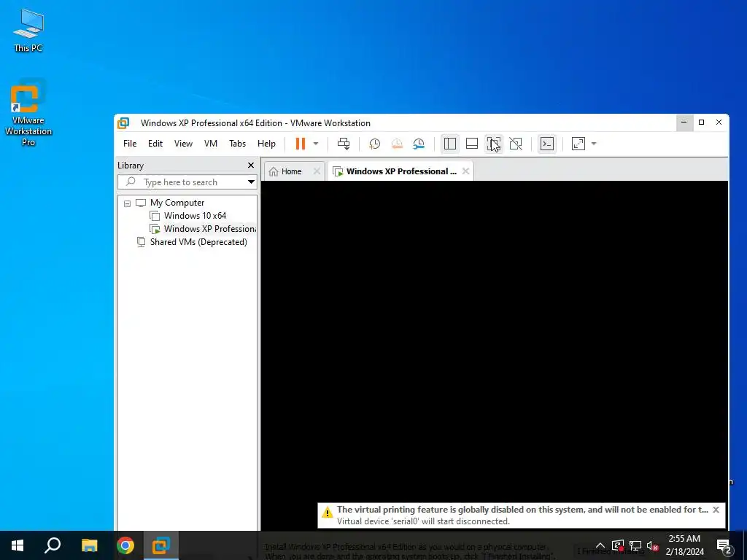This screenshot has height=560, width=747.
Task: Select Shared VMs (Deprecated) entry
Action: tap(198, 242)
